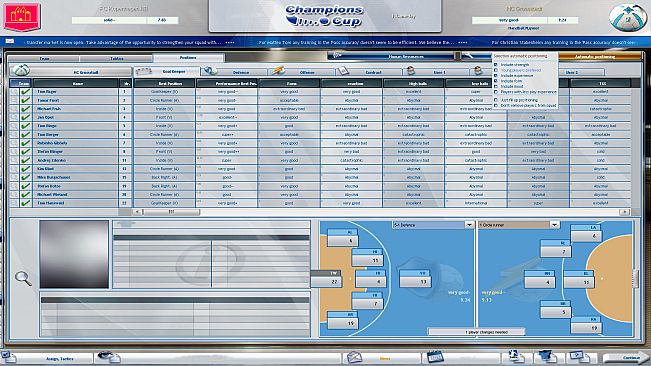The image size is (651, 366).
Task: Click the opponent ball logo top right
Action: (x=627, y=18)
